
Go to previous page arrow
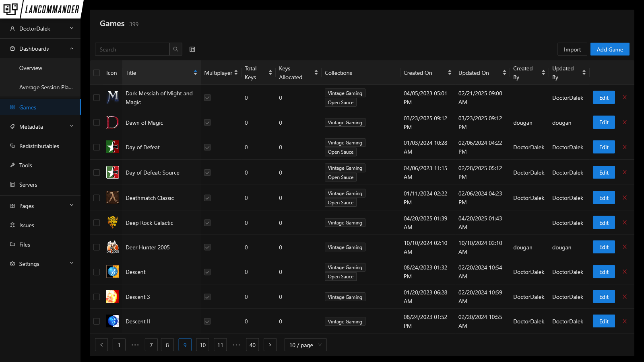(101, 345)
